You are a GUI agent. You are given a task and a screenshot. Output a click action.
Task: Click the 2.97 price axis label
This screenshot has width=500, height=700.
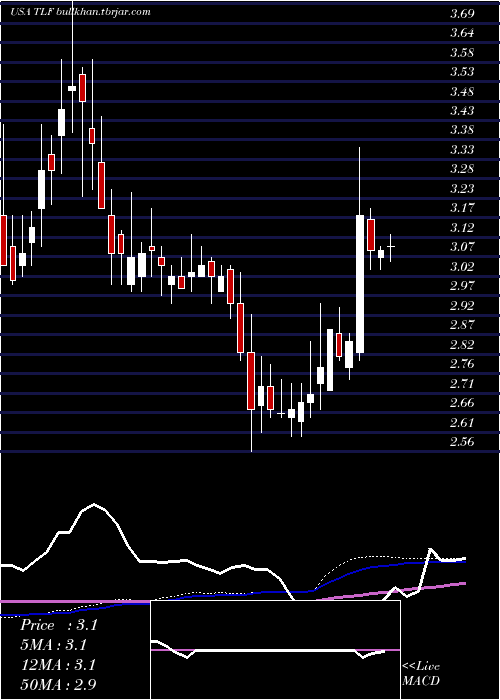pos(462,286)
